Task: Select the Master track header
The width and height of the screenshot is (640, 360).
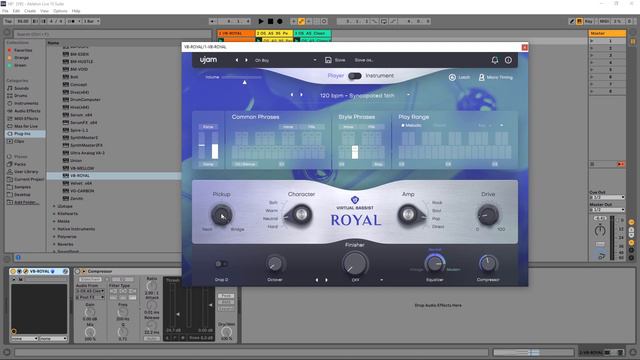Action: (607, 33)
